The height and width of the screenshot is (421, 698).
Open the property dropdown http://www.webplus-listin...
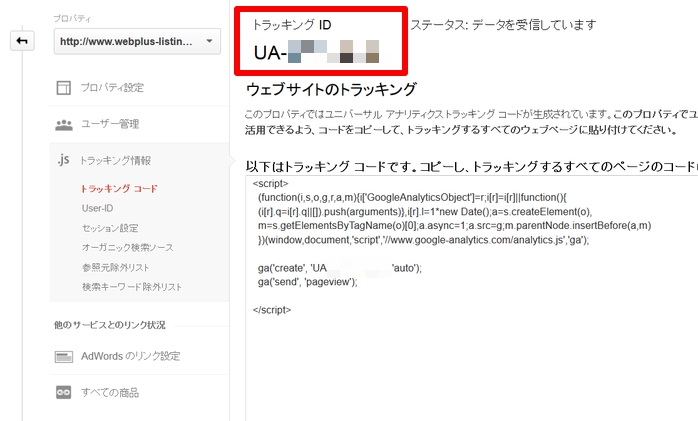[137, 41]
